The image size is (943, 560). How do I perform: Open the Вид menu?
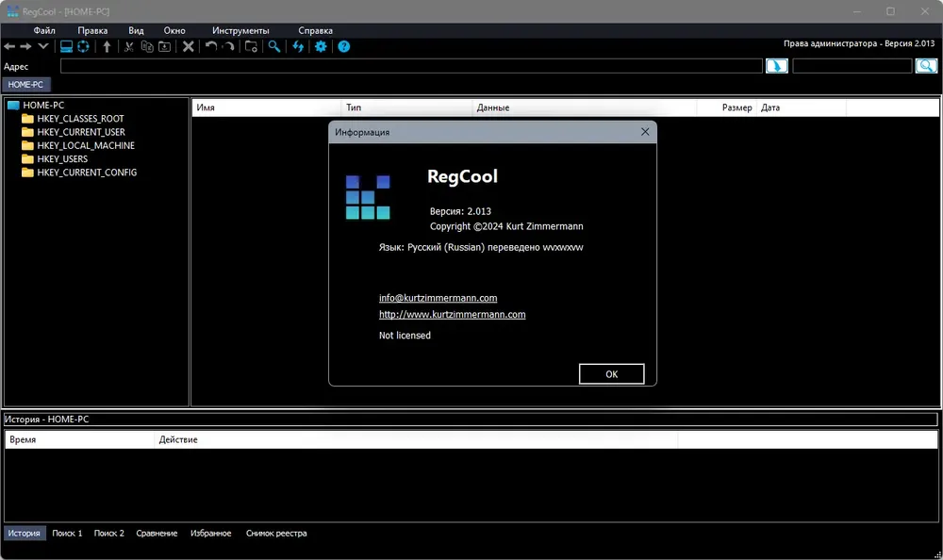pyautogui.click(x=136, y=31)
